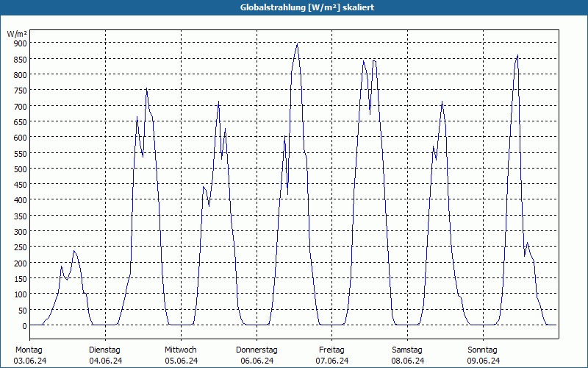588x368 pixels.
Task: Select the Dienstag 04.06.24 axis label
Action: point(105,355)
